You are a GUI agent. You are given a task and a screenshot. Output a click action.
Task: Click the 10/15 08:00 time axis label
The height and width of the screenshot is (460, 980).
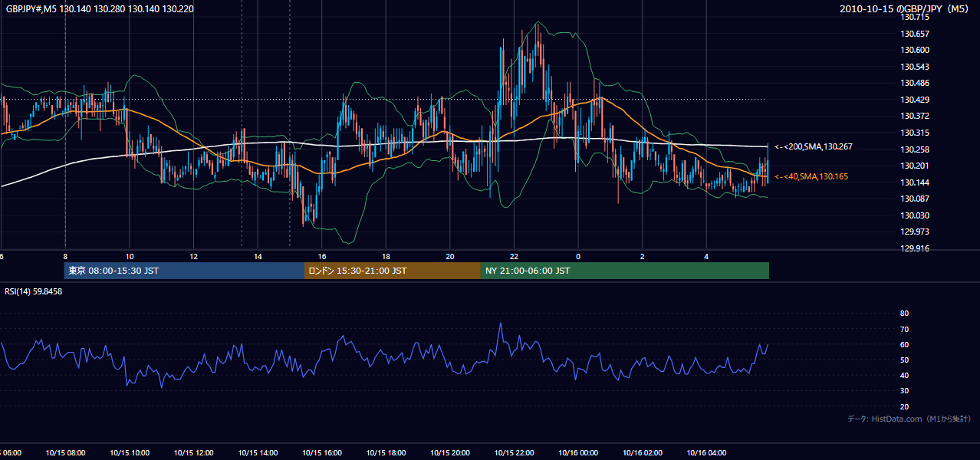[x=65, y=453]
